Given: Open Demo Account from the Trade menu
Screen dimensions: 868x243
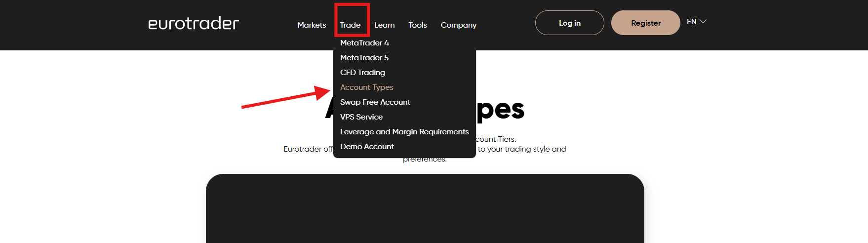Looking at the screenshot, I should (x=367, y=147).
